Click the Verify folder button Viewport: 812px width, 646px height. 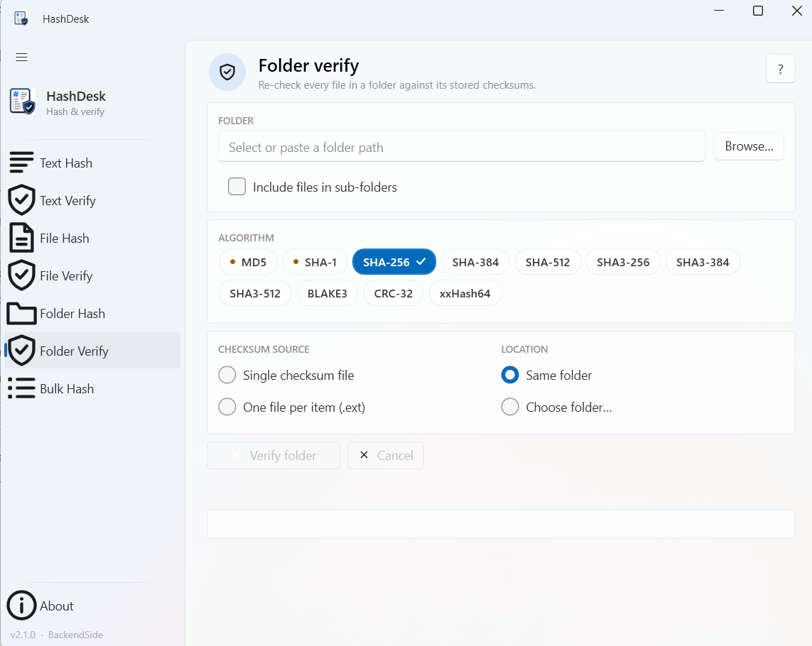point(274,455)
